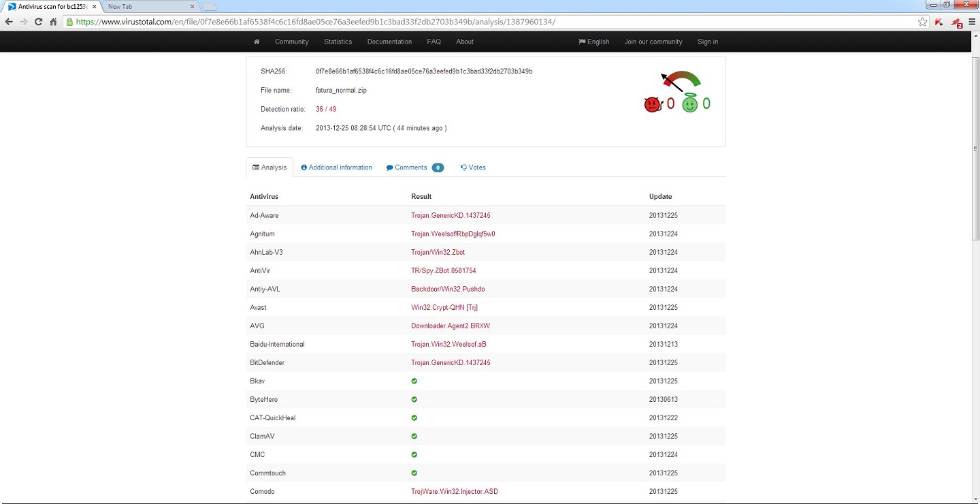Click the file name fatura_normal.zip
Viewport: 980px width, 504px height.
click(341, 90)
